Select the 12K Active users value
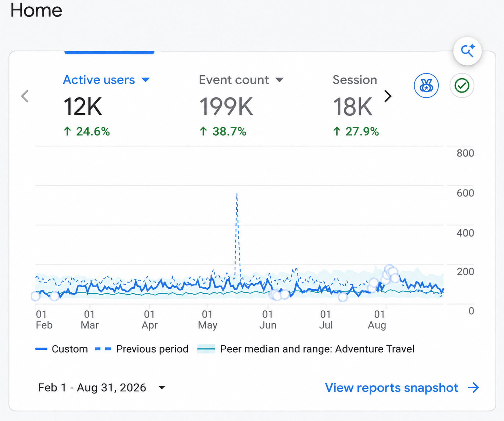Viewport: 504px width, 421px height. [83, 107]
